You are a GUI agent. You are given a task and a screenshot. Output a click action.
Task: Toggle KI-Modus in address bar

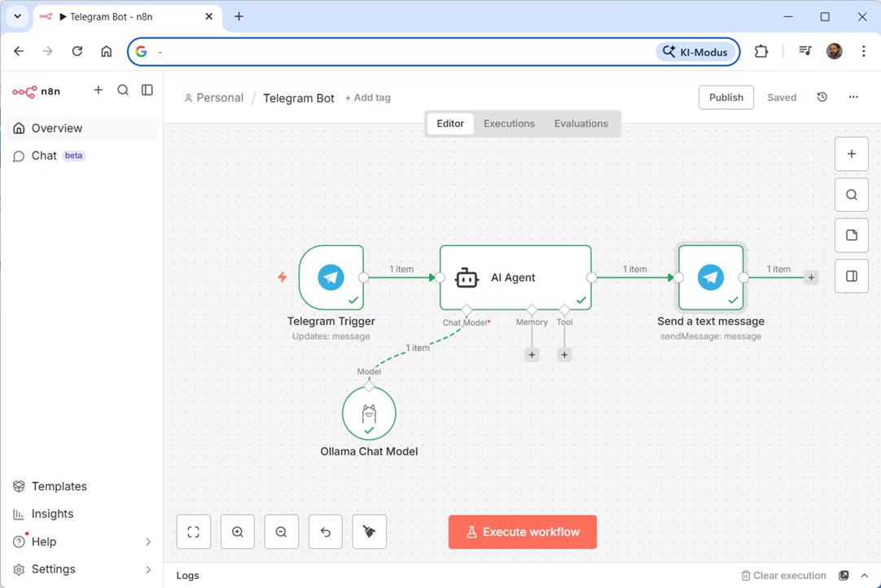coord(695,51)
